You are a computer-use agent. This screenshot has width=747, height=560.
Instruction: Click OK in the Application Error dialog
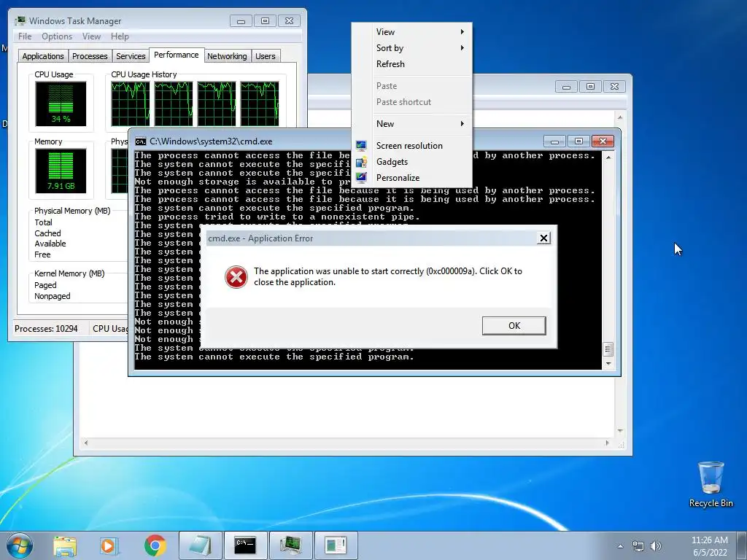coord(514,326)
